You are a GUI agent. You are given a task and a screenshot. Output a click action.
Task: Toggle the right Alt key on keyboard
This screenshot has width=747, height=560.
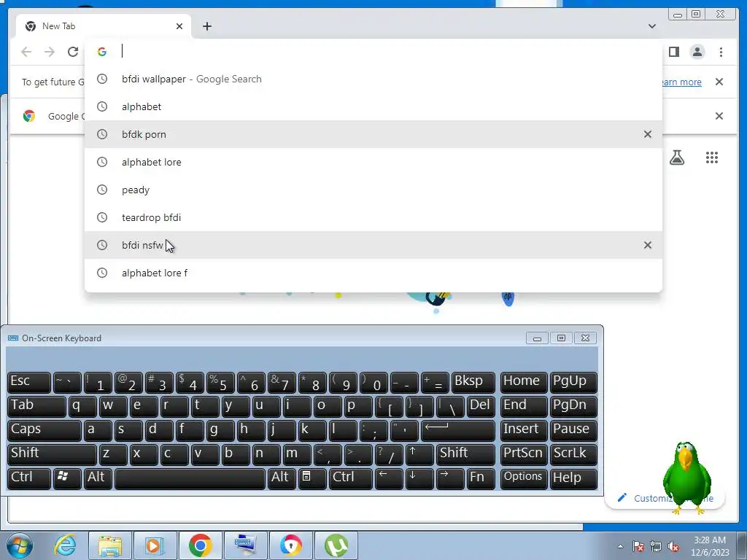[282, 478]
